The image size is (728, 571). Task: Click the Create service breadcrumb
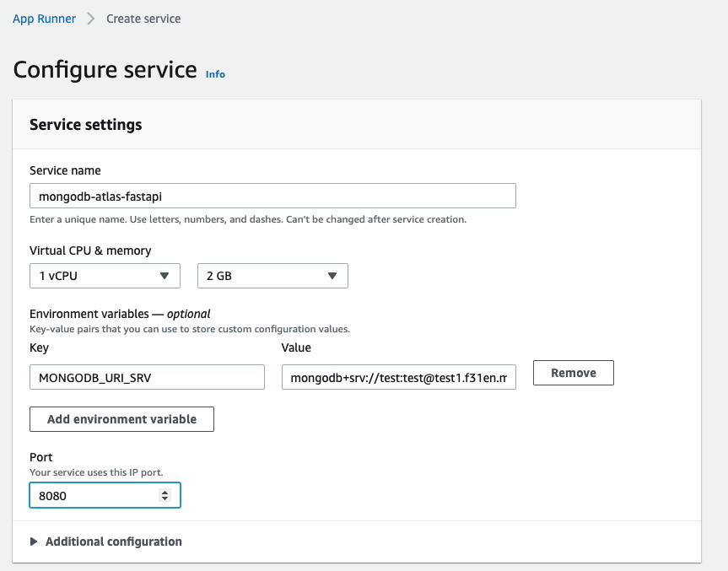click(x=143, y=19)
